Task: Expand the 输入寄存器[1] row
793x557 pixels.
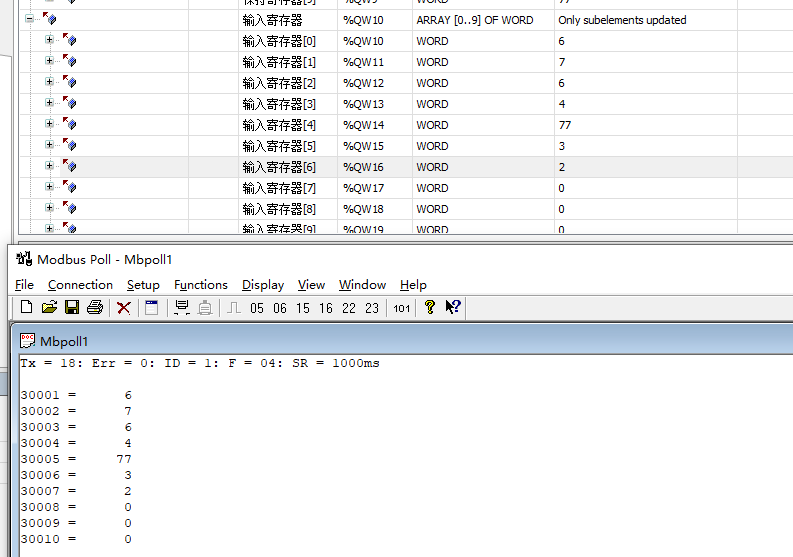Action: tap(49, 61)
